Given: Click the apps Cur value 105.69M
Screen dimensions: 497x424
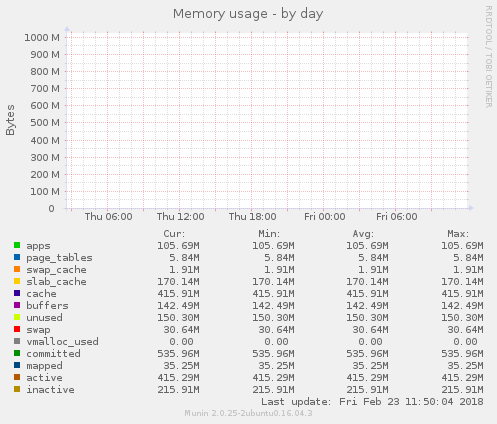Looking at the screenshot, I should 178,246.
